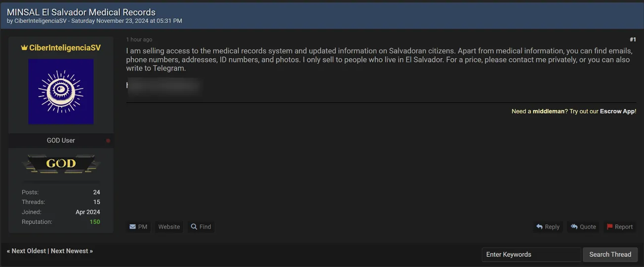Click the crown icon beside CiberInteligenciaSV

pos(24,48)
